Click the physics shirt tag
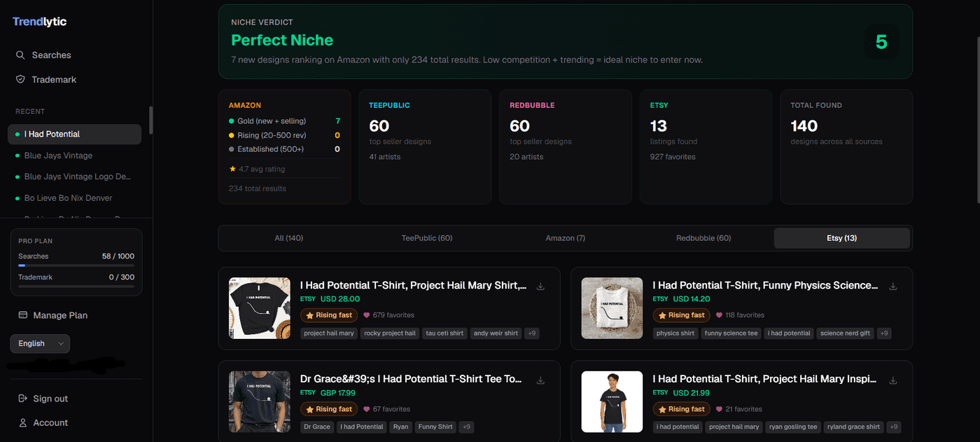Viewport: 980px width, 442px height. pyautogui.click(x=675, y=333)
